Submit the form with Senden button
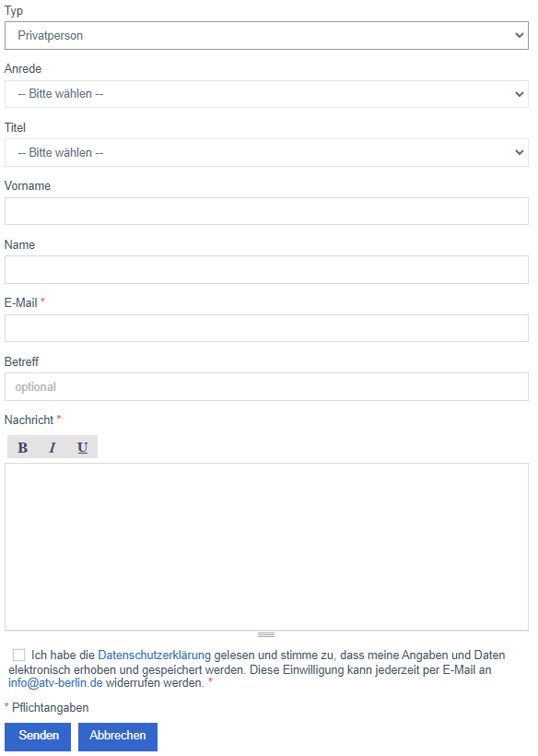The height and width of the screenshot is (756, 538). point(38,737)
